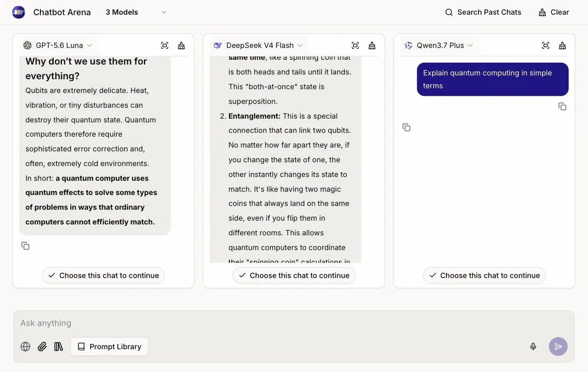Click the 'superposition.' line in DeepSeek response

tap(253, 101)
